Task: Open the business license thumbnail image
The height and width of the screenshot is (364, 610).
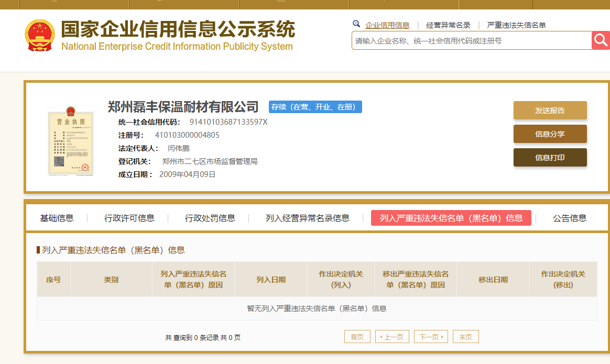Action: tap(70, 141)
